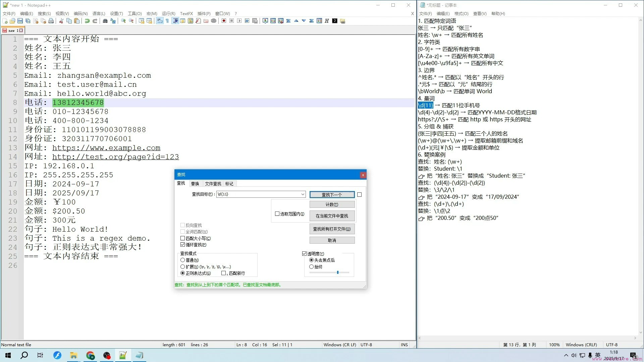Open the 编码 menu in Notepad++
Screen dimensions: 644x362
(80, 13)
